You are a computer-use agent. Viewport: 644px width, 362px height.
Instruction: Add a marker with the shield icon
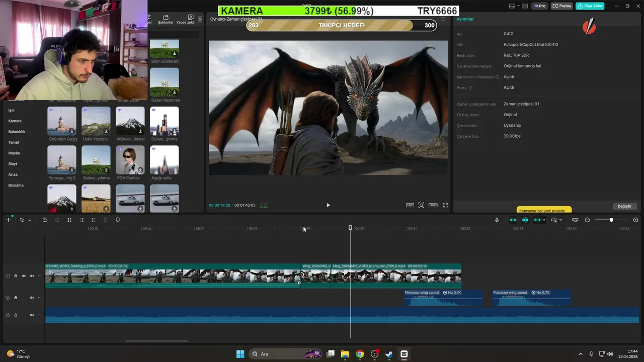(118, 220)
